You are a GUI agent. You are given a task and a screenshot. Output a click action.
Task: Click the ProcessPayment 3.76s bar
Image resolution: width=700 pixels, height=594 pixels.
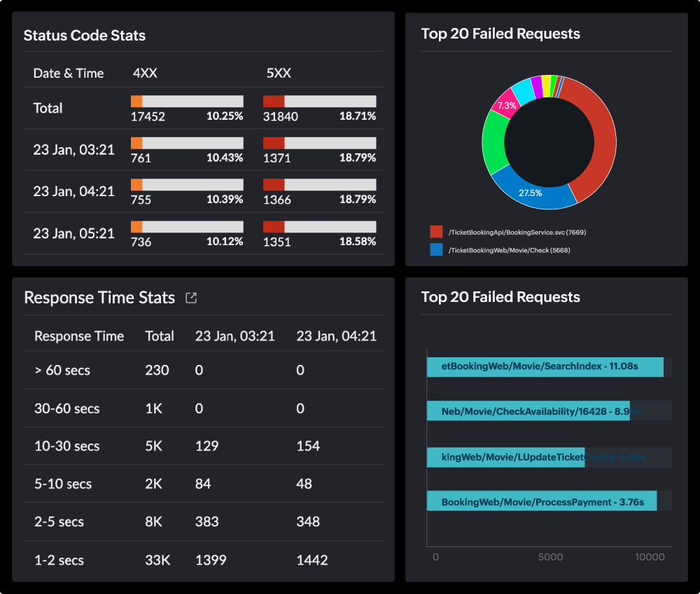click(x=542, y=501)
